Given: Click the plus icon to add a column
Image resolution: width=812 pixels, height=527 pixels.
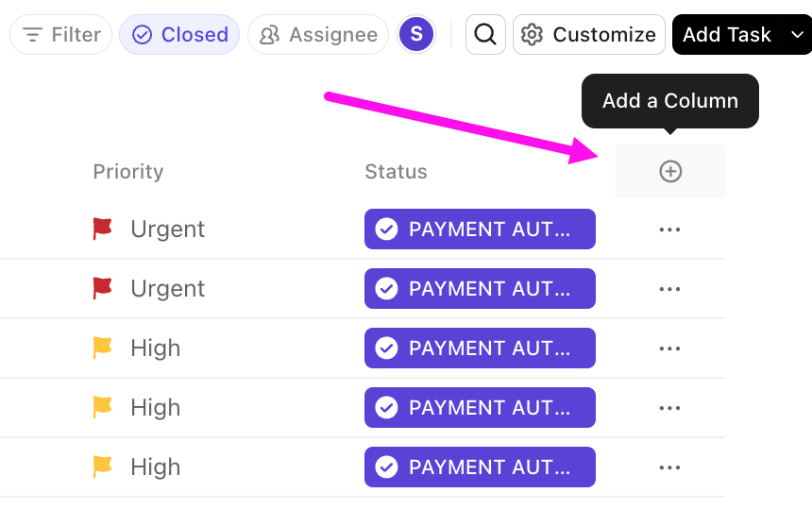Looking at the screenshot, I should (670, 171).
